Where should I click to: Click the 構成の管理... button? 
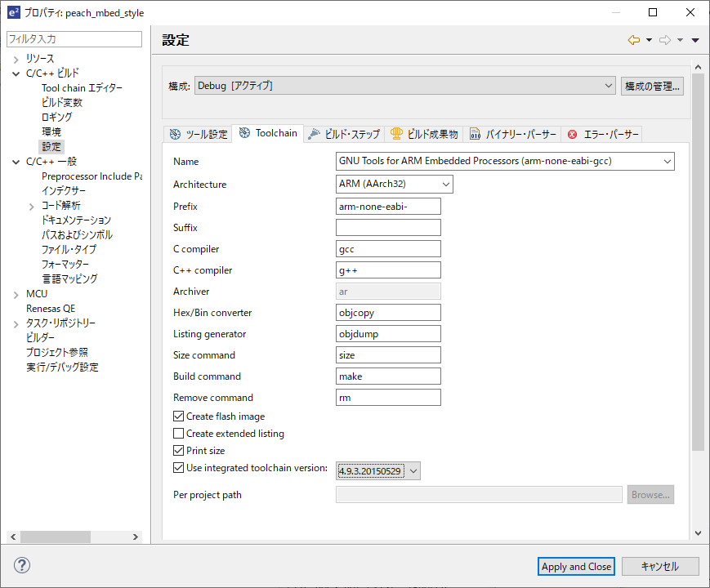[x=652, y=86]
